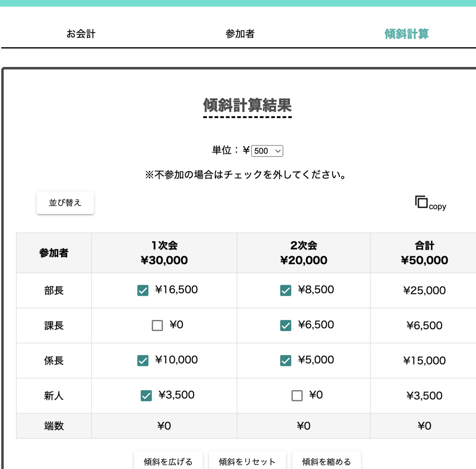Open the 参加者 tab
This screenshot has height=469, width=476.
click(240, 34)
